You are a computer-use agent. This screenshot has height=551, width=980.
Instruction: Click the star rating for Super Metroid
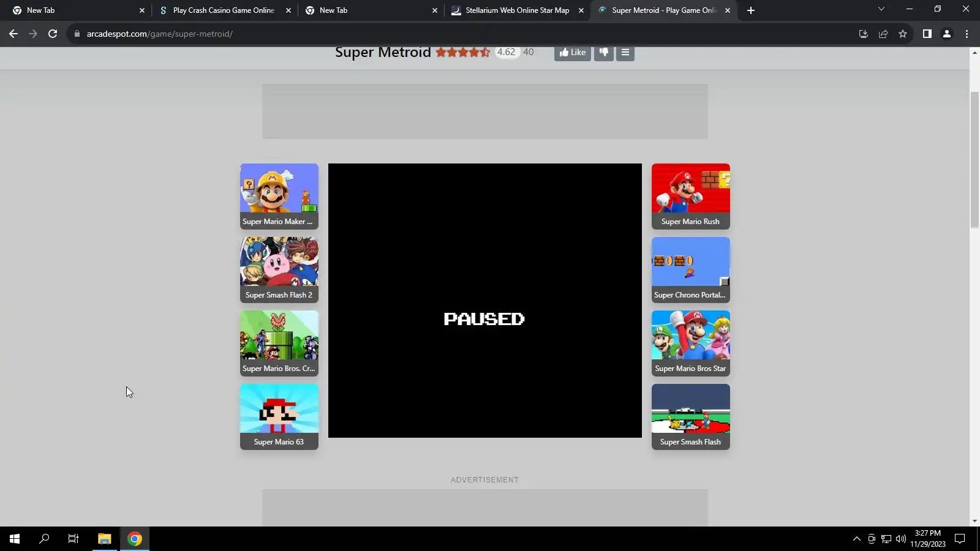coord(463,53)
